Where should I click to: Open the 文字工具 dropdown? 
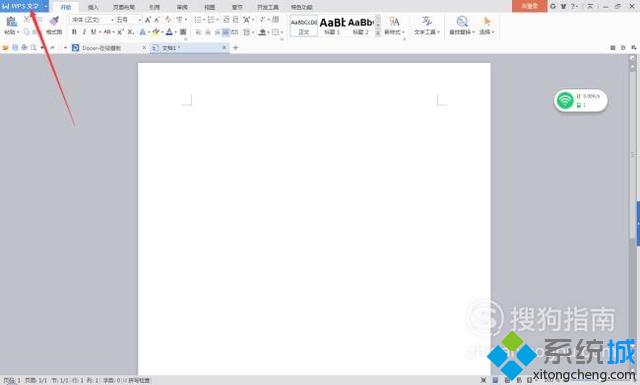point(427,25)
